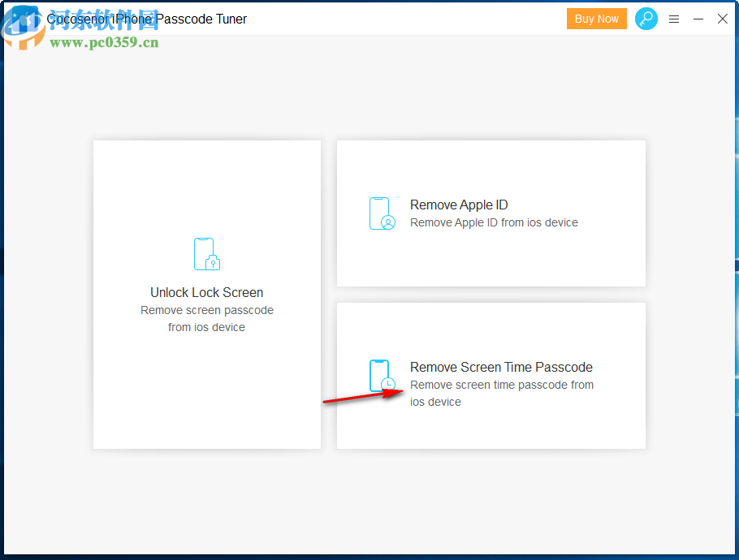Click the phone with user icon
Viewport: 739px width, 560px height.
click(x=382, y=213)
